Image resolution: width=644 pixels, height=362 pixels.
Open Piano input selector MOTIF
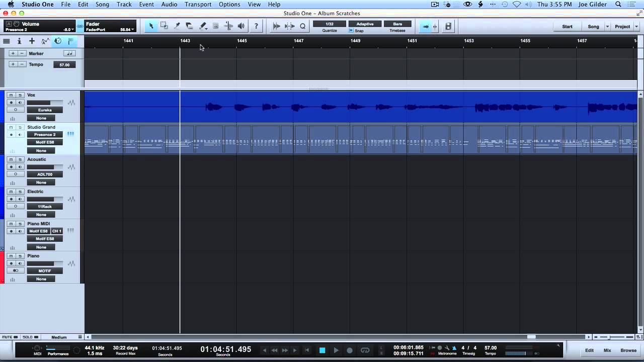coord(45,271)
